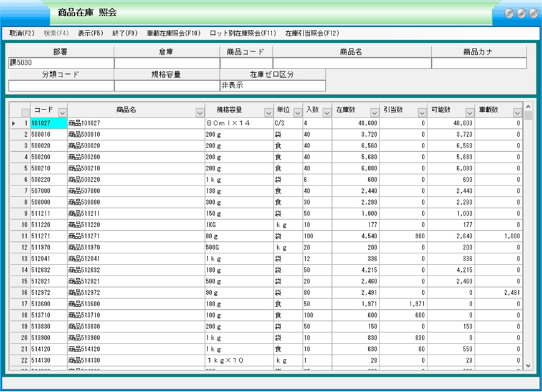Viewport: 542px width, 392px height.
Task: Open the 商品名 column filter dropdown
Action: (x=200, y=113)
